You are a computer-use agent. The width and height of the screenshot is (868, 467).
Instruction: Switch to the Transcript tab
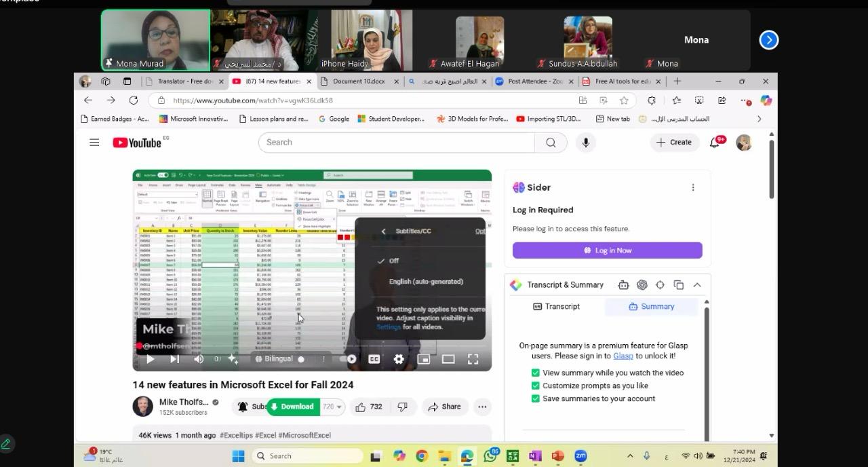[556, 306]
